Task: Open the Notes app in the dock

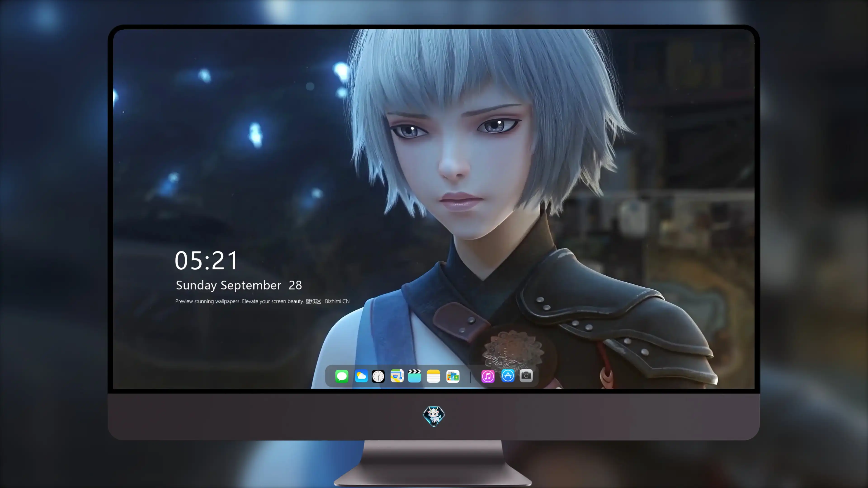Action: (433, 376)
